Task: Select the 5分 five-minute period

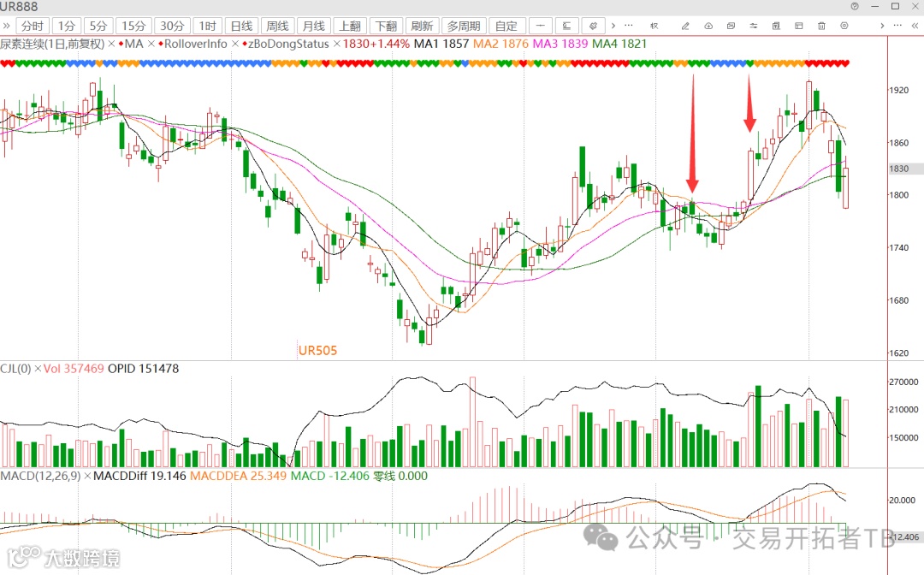Action: (x=98, y=26)
